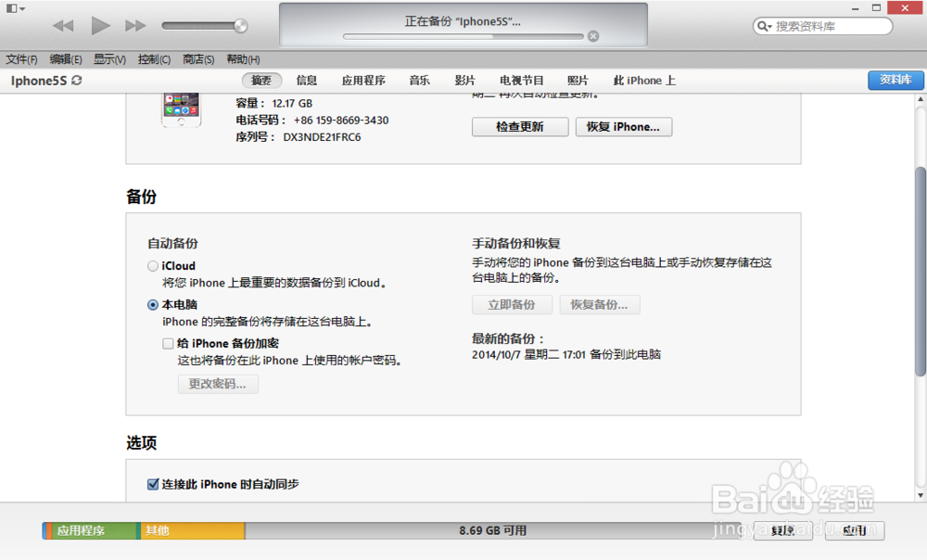Disable 连接此 iPhone 时自动同步 option
Image resolution: width=927 pixels, height=560 pixels.
(153, 483)
